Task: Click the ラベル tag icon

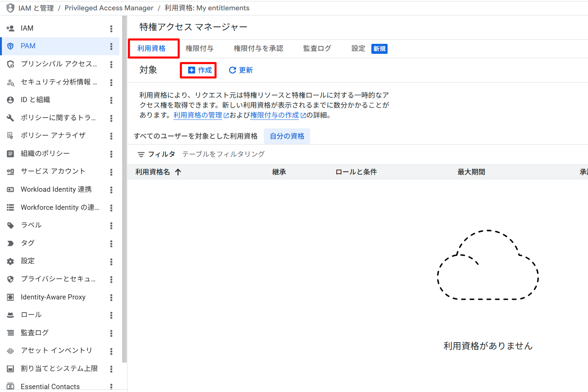Action: click(10, 225)
